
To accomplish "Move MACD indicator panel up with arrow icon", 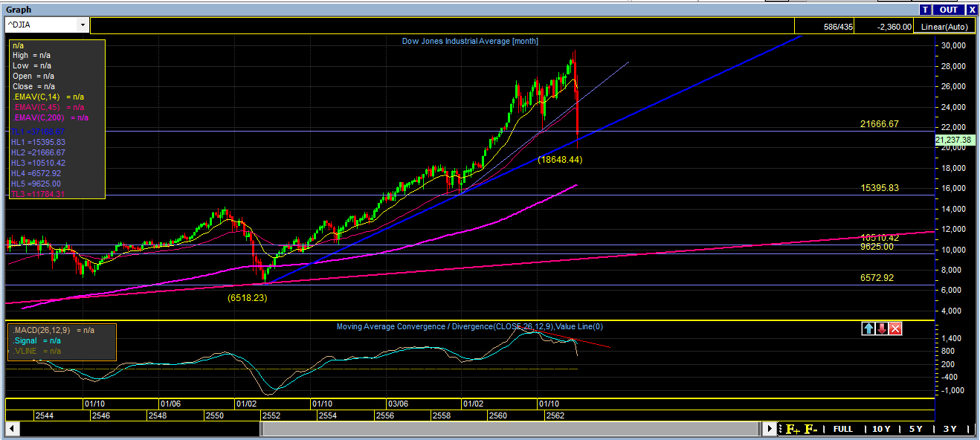I will coord(868,329).
